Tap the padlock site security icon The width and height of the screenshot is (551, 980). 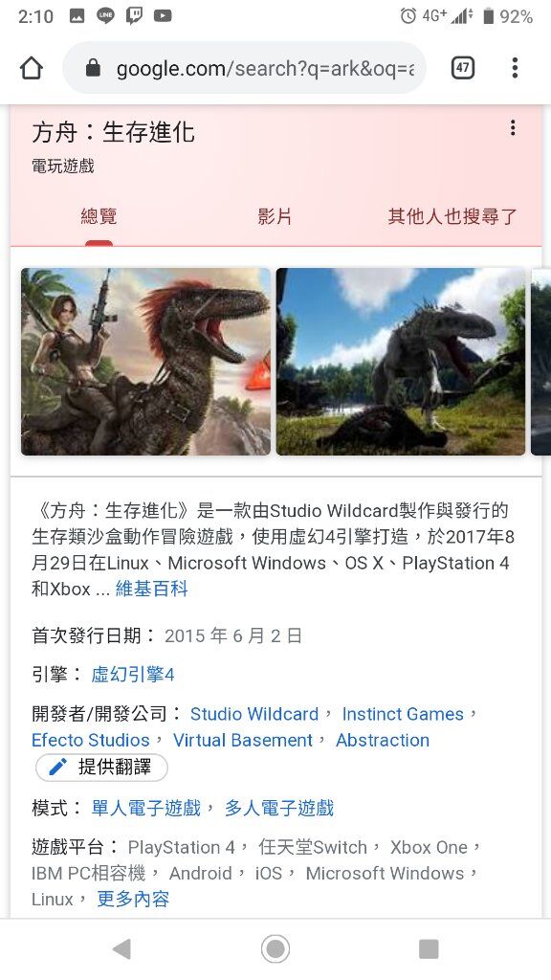(93, 68)
